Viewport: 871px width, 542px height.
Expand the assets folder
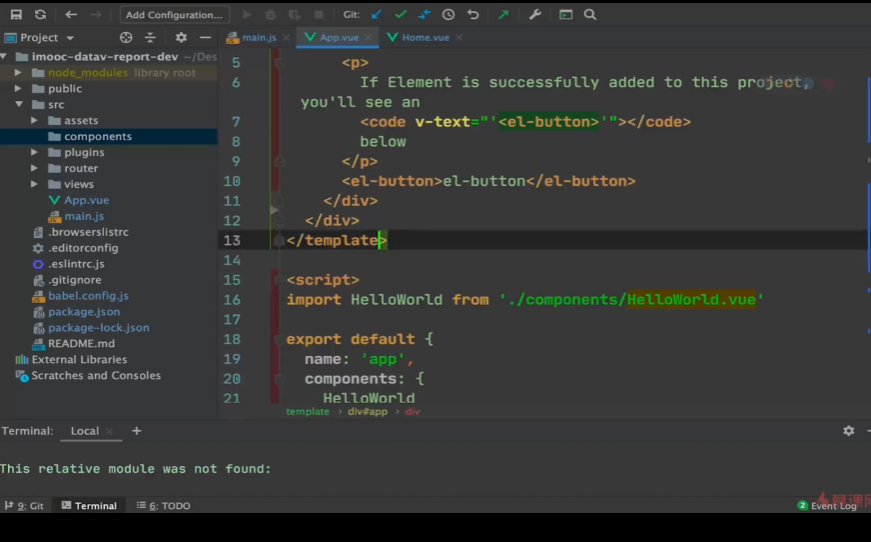pyautogui.click(x=35, y=121)
